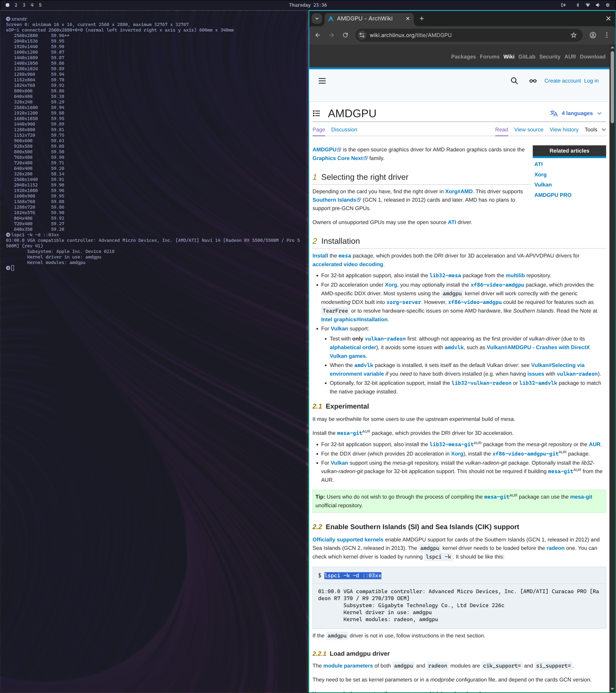
Task: Open the Security nav item
Action: [549, 57]
